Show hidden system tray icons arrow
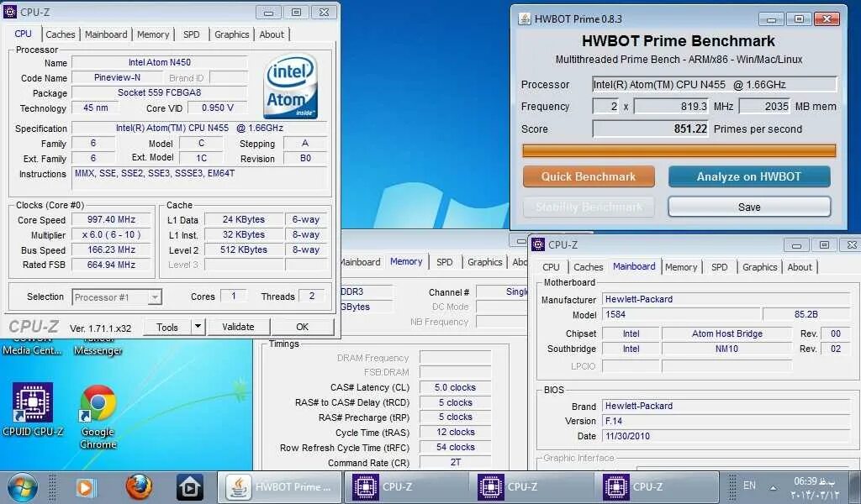Viewport: 861px width, 504px height. (774, 487)
